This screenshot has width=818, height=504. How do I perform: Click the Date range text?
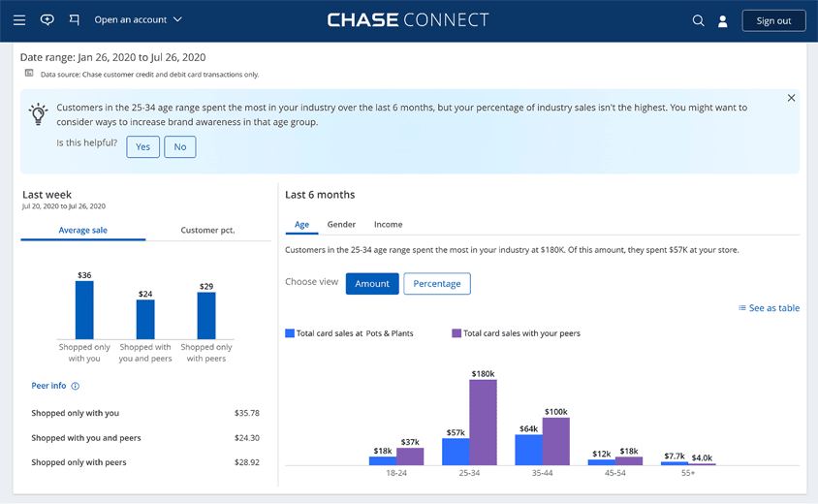click(x=112, y=57)
